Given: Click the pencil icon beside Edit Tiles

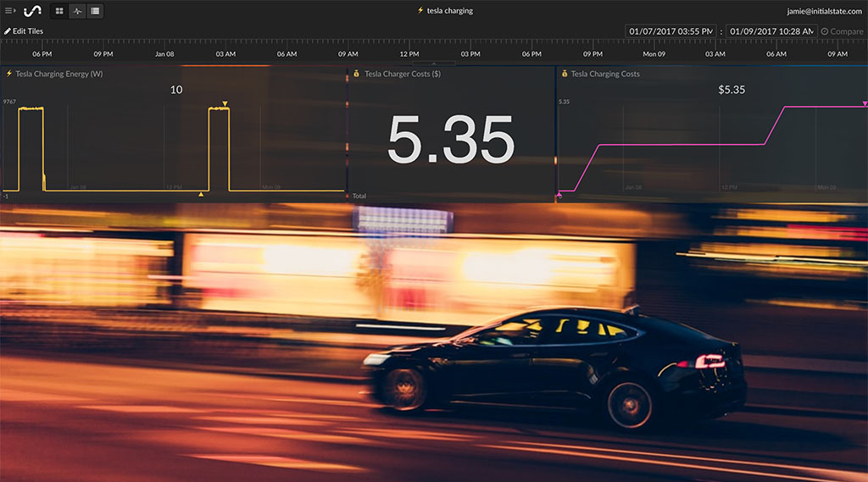Looking at the screenshot, I should pyautogui.click(x=7, y=31).
